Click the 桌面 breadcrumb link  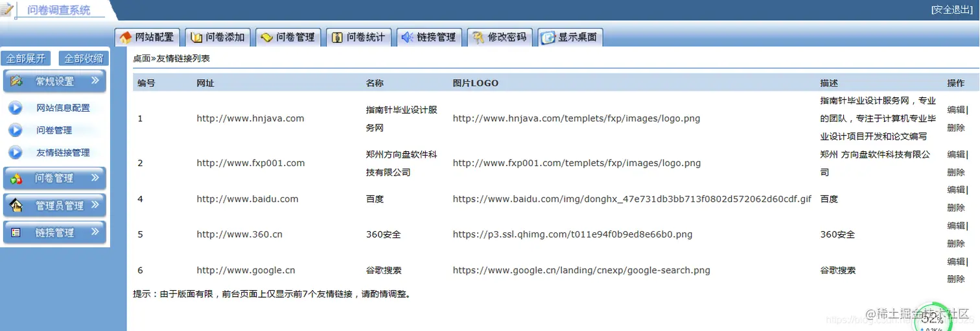point(142,58)
